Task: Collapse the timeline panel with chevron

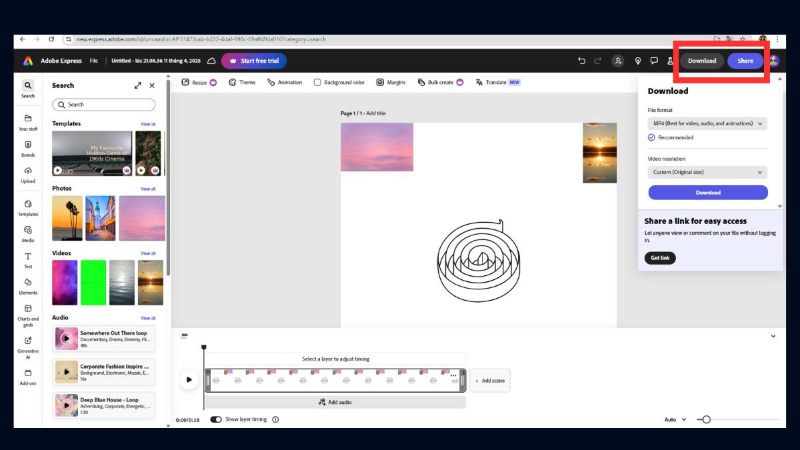Action: click(x=773, y=336)
